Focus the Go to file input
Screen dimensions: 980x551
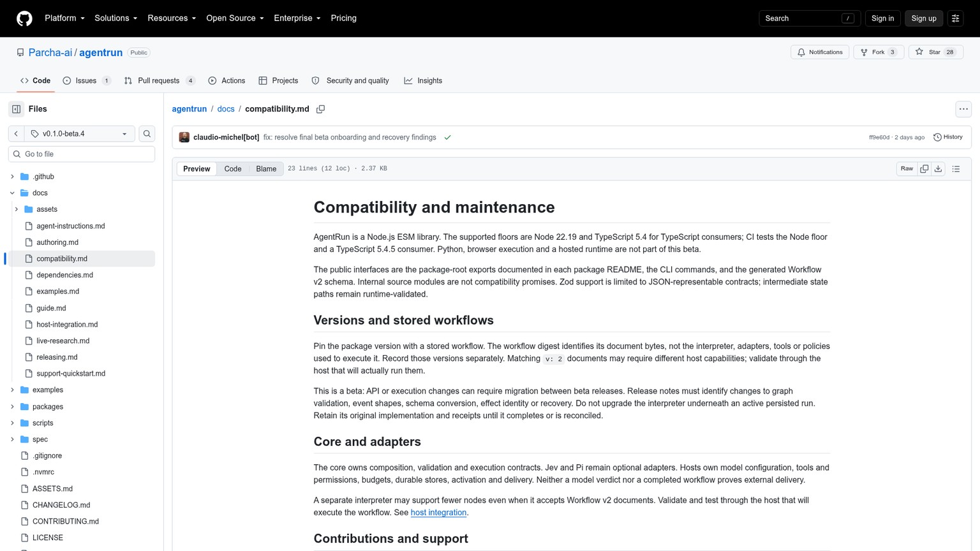click(x=82, y=154)
